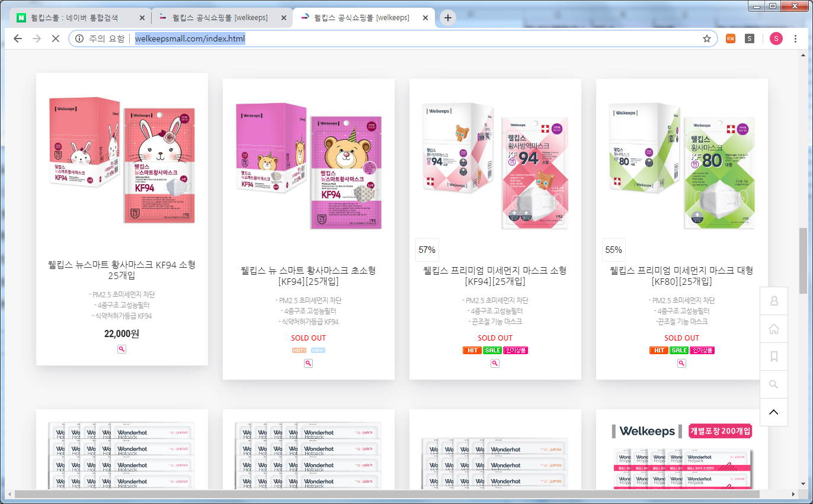Click 인기상품 badge under 대형 KF80 product
This screenshot has width=813, height=504.
[702, 350]
